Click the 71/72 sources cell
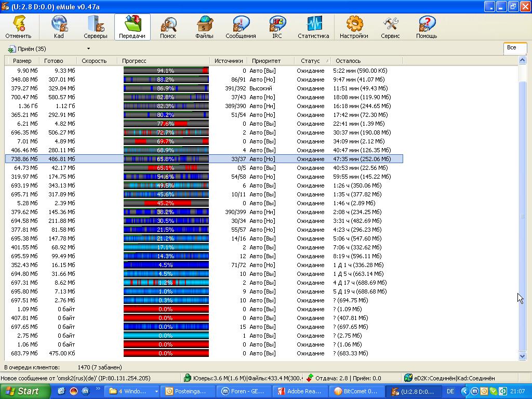This screenshot has width=532, height=399. (238, 264)
